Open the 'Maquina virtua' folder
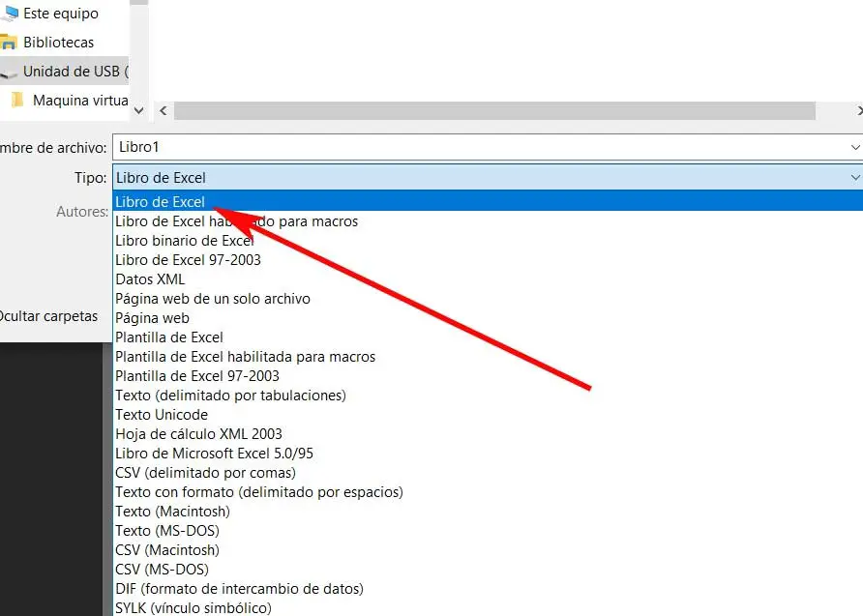 (x=80, y=101)
